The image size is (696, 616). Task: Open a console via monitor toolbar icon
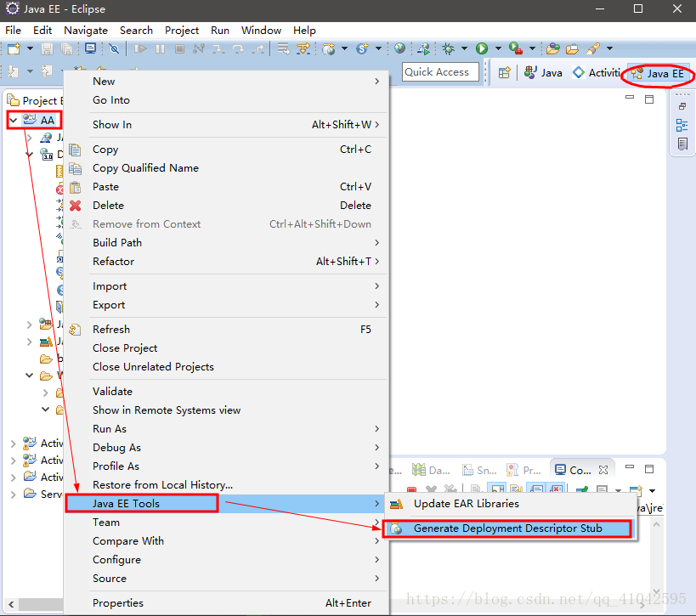[91, 48]
